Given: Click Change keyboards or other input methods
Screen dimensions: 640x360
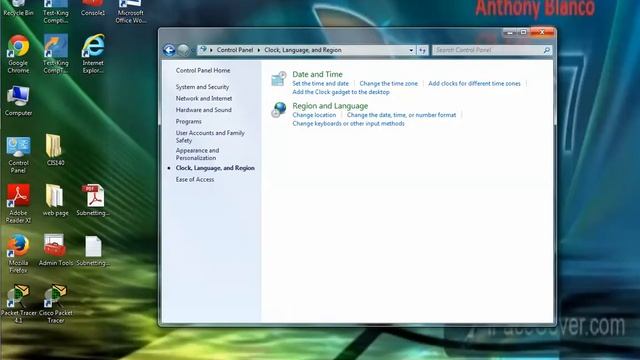Looking at the screenshot, I should pos(348,123).
